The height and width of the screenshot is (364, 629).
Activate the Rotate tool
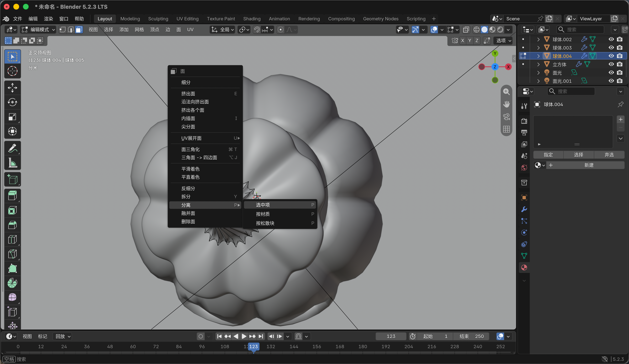point(12,102)
